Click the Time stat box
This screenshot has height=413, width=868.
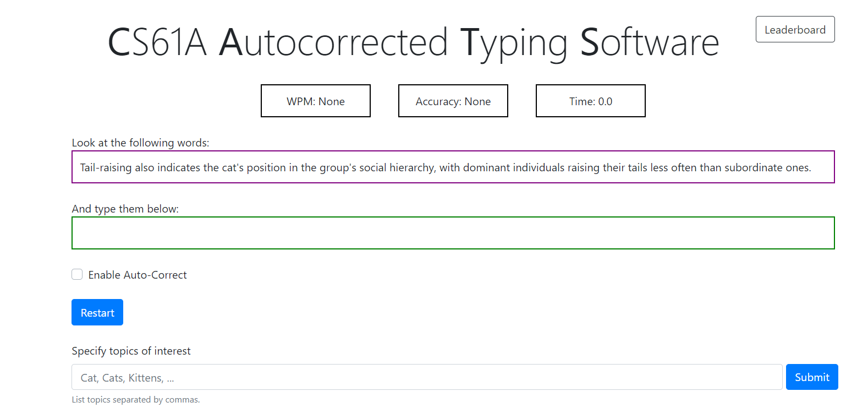pos(590,101)
